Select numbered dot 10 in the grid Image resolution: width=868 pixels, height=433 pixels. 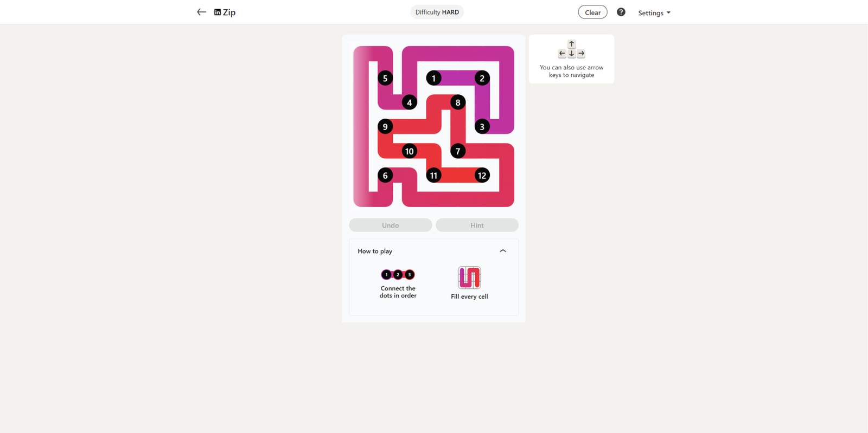[x=410, y=151]
